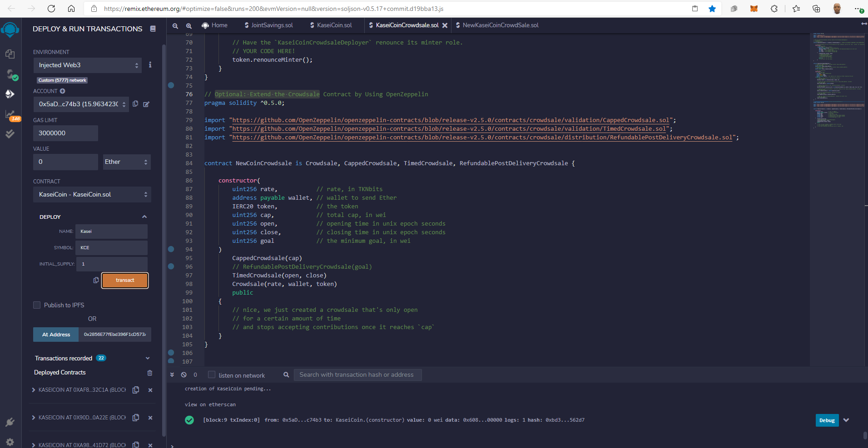Delete all deployed contracts trash icon
The height and width of the screenshot is (448, 868).
(x=150, y=373)
